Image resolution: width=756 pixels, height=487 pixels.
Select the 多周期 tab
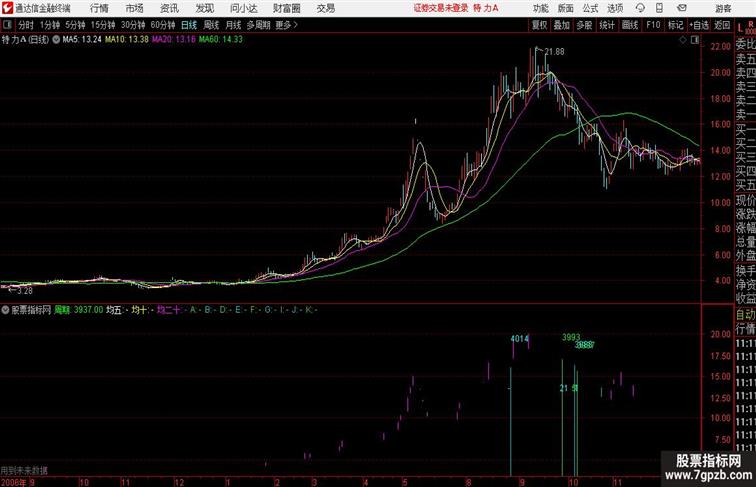pyautogui.click(x=258, y=25)
